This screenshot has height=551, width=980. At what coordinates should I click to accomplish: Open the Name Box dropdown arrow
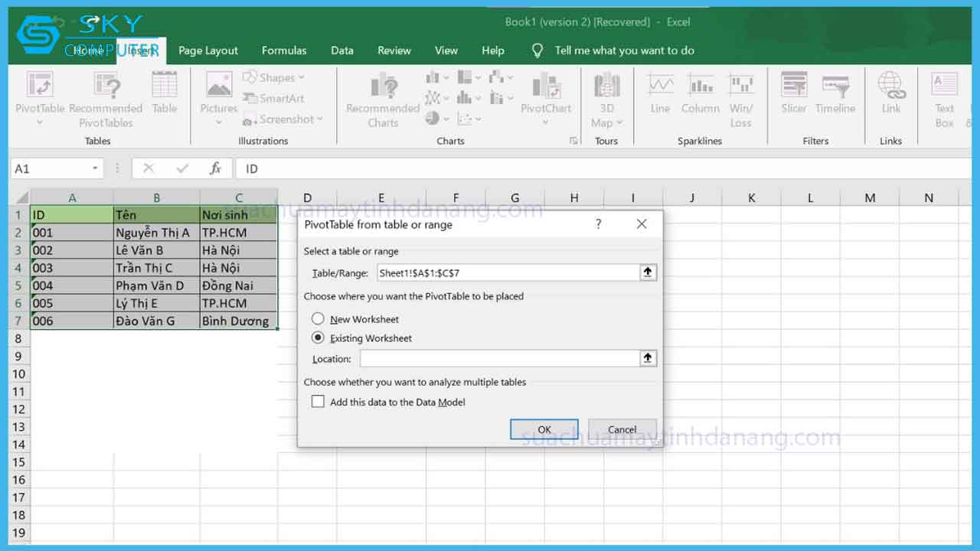click(96, 168)
